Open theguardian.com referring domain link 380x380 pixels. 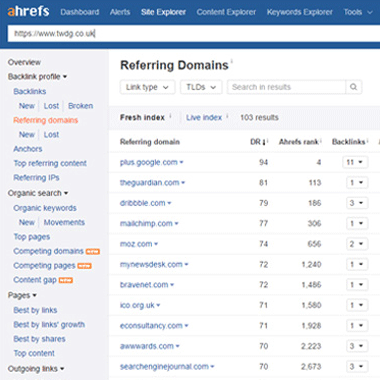pyautogui.click(x=150, y=183)
